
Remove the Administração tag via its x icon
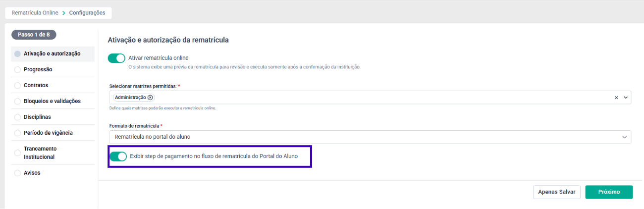point(150,98)
